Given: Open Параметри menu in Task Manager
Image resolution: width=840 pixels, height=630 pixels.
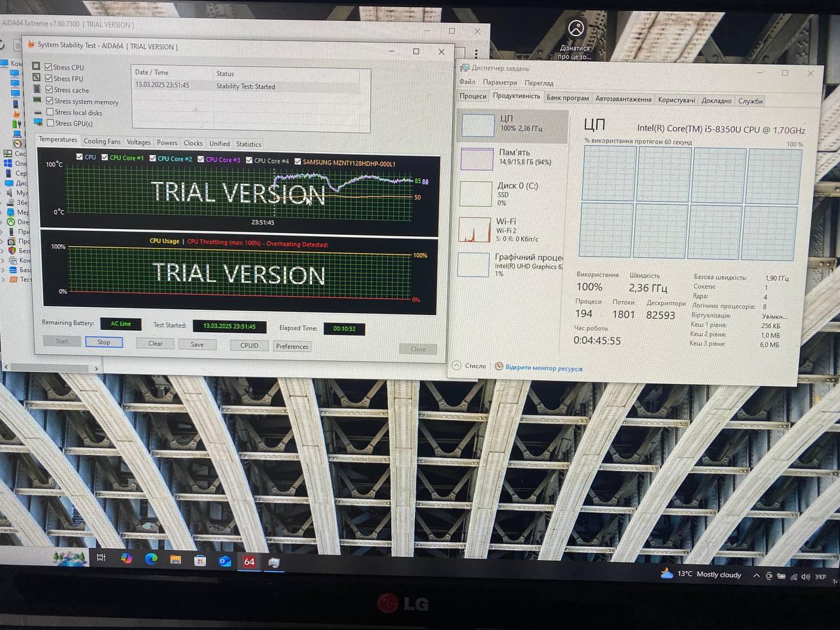Looking at the screenshot, I should click(499, 83).
